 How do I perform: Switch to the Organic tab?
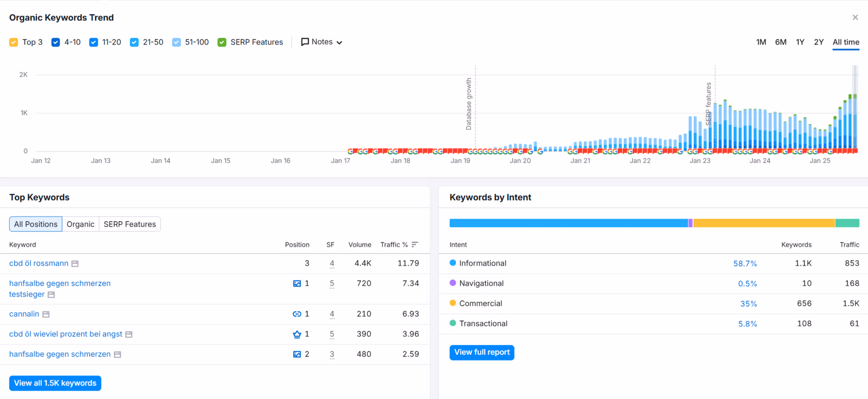(x=80, y=224)
